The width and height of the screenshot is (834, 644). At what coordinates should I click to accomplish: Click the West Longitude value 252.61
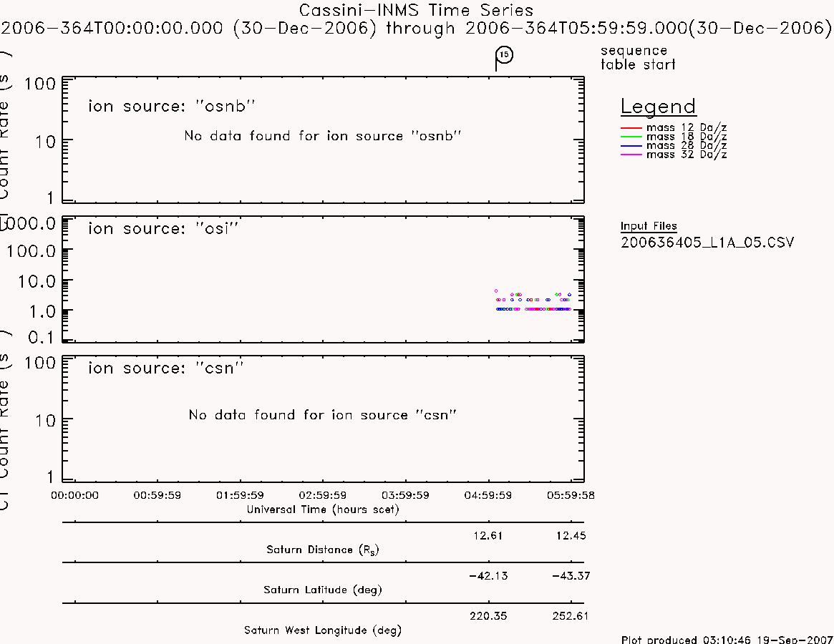[570, 616]
